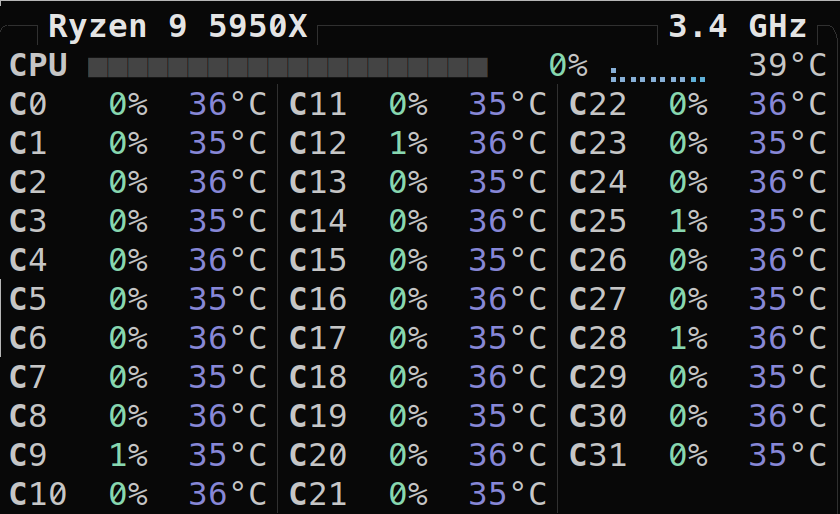Click core C12's 36°C temperature

coord(507,144)
